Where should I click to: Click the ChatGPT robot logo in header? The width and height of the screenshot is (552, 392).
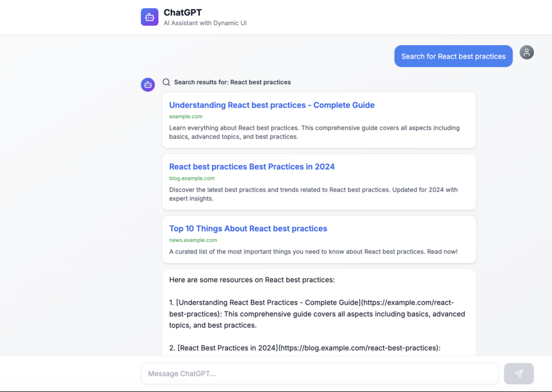(x=149, y=17)
